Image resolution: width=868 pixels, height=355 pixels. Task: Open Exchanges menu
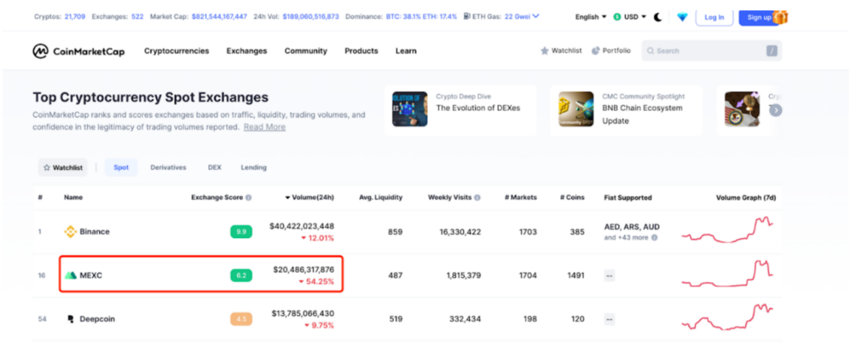[246, 51]
